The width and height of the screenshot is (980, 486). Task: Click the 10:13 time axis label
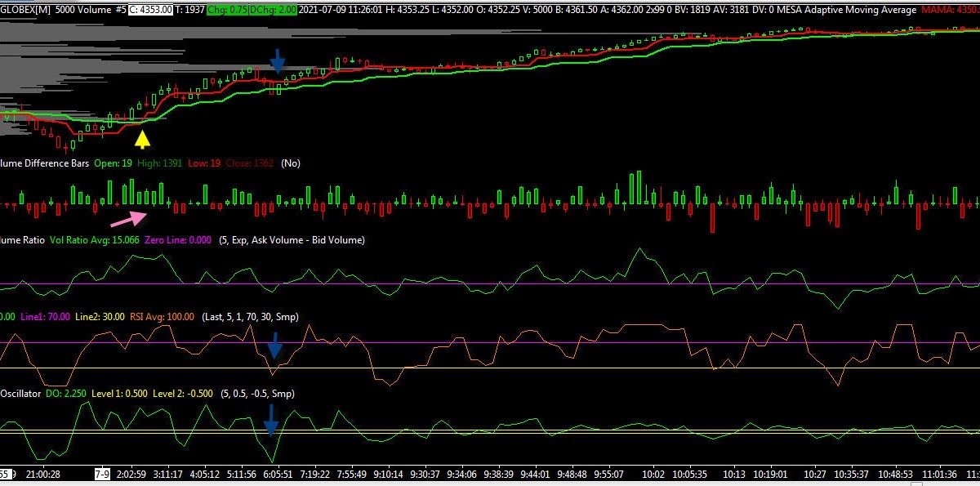[x=736, y=474]
